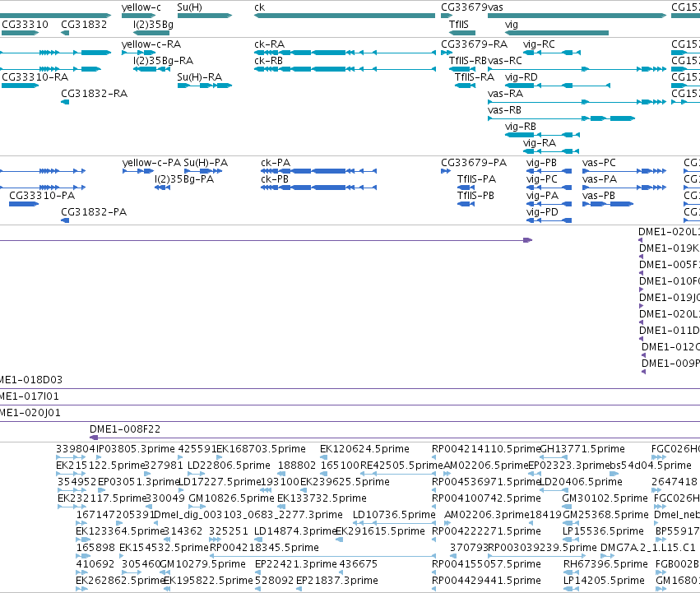Select the vas-RB transcript label

(504, 110)
